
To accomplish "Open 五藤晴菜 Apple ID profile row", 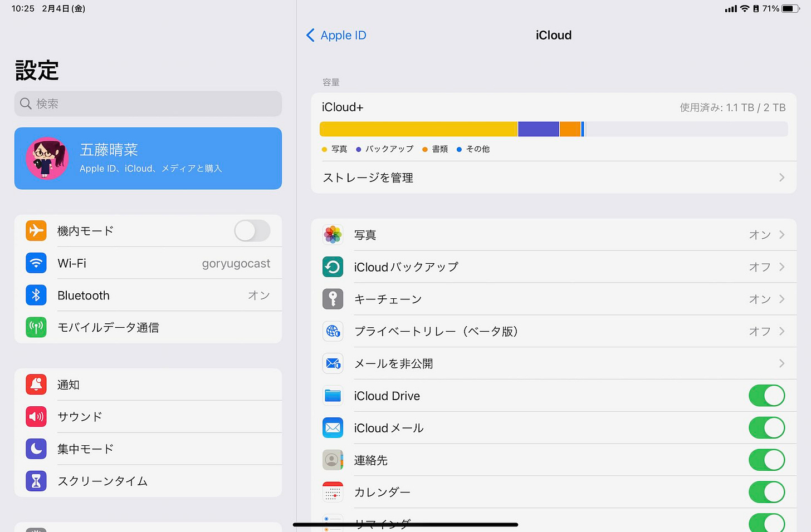I will (148, 158).
